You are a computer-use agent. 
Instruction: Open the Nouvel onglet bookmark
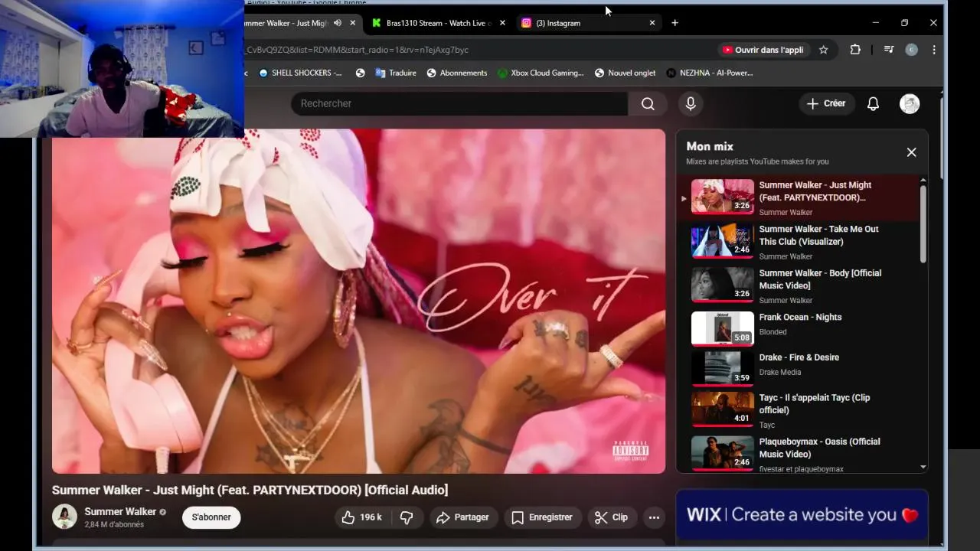click(625, 73)
